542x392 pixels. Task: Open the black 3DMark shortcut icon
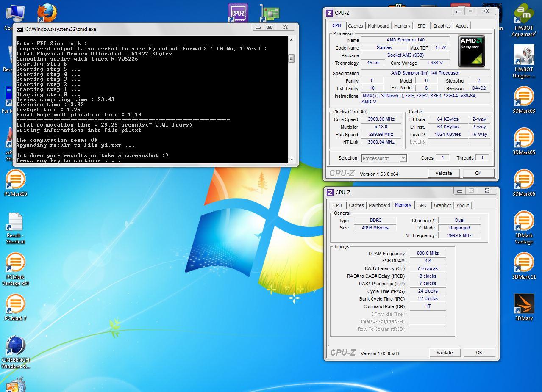524,307
